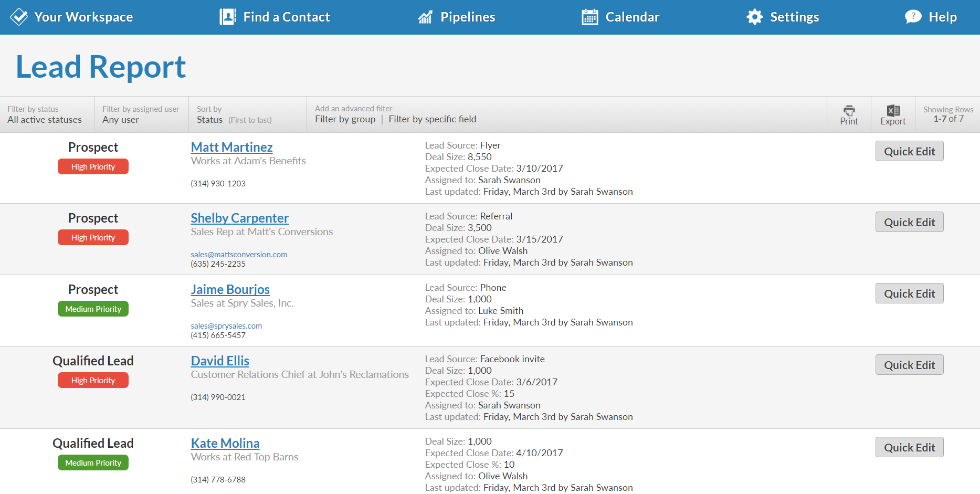Screen dimensions: 980x494
Task: Click the Help speech bubble icon
Action: click(913, 17)
